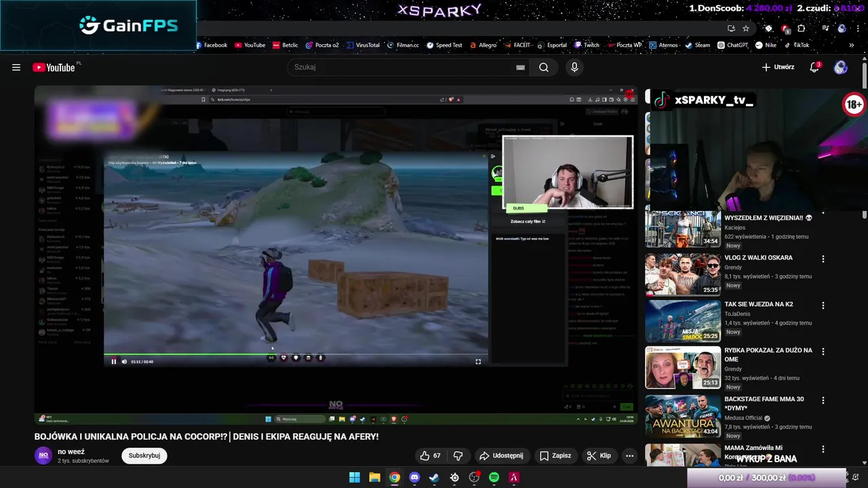The height and width of the screenshot is (488, 868).
Task: Open Windows Start menu
Action: point(355,477)
